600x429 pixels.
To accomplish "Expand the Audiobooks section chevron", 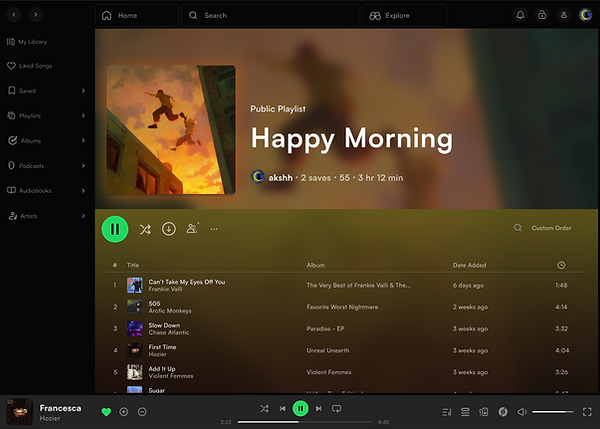I will [x=83, y=190].
